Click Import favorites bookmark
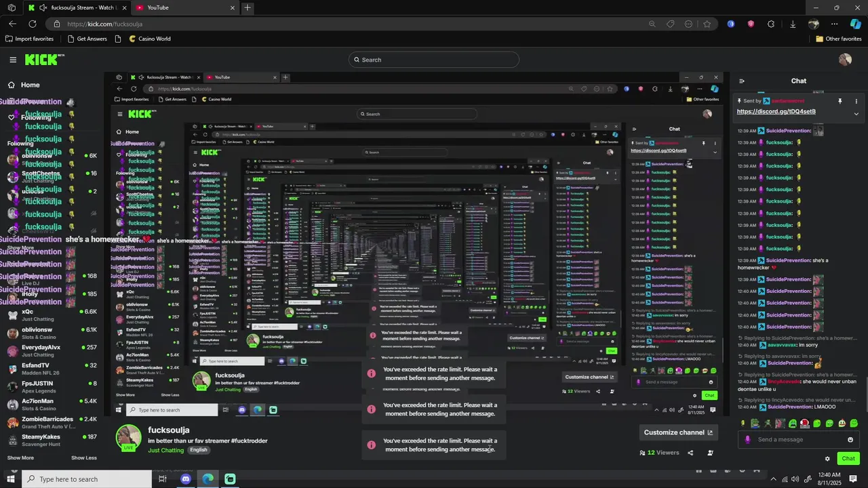This screenshot has width=868, height=488. coord(29,39)
